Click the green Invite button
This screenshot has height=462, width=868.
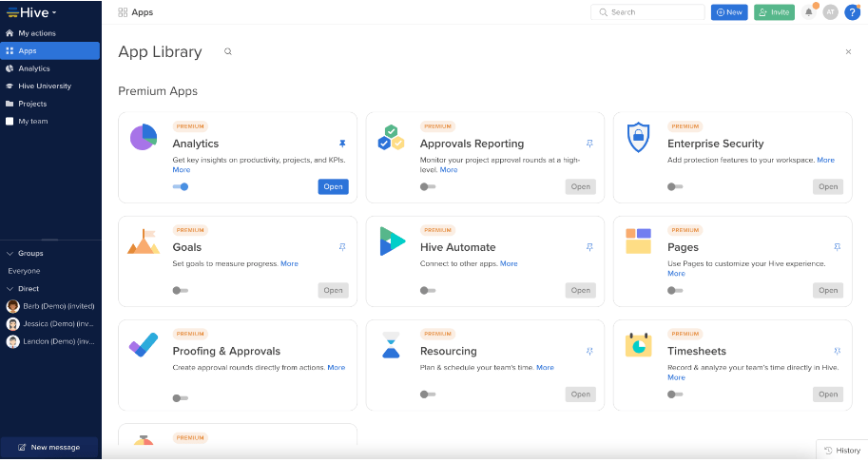tap(774, 12)
